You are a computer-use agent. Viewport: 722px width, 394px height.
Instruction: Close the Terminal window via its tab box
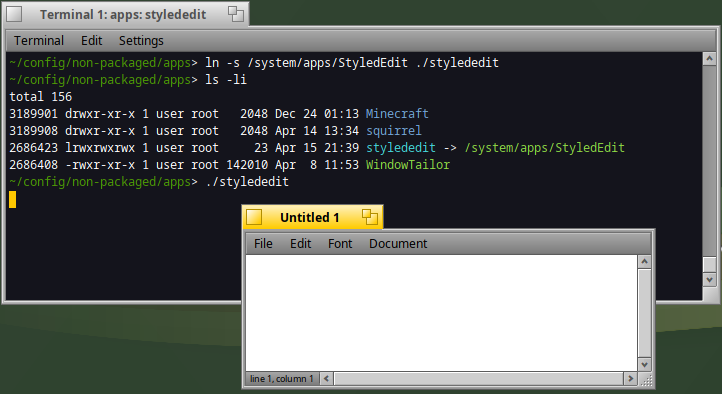(14, 14)
